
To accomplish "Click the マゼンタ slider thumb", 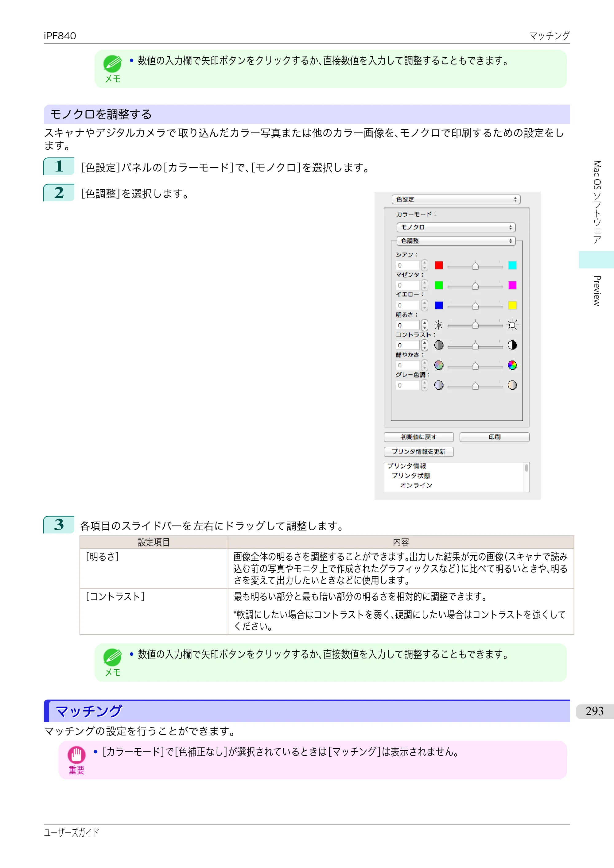I will (x=475, y=285).
